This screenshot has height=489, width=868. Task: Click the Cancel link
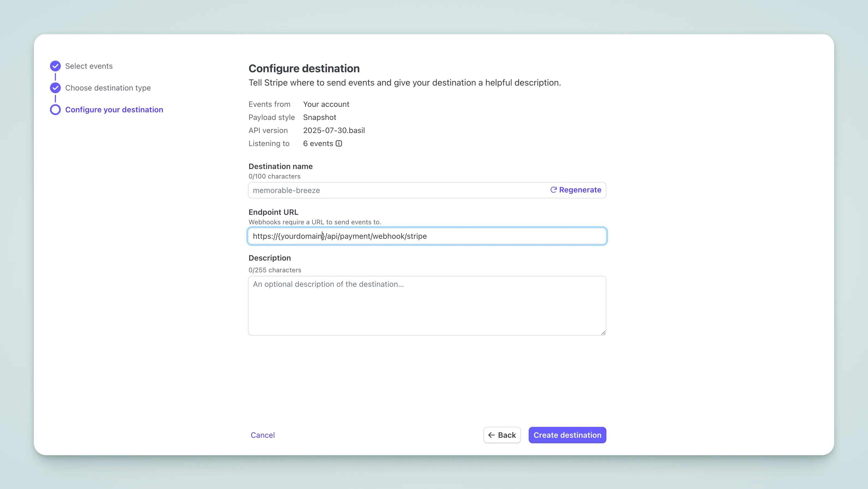263,435
